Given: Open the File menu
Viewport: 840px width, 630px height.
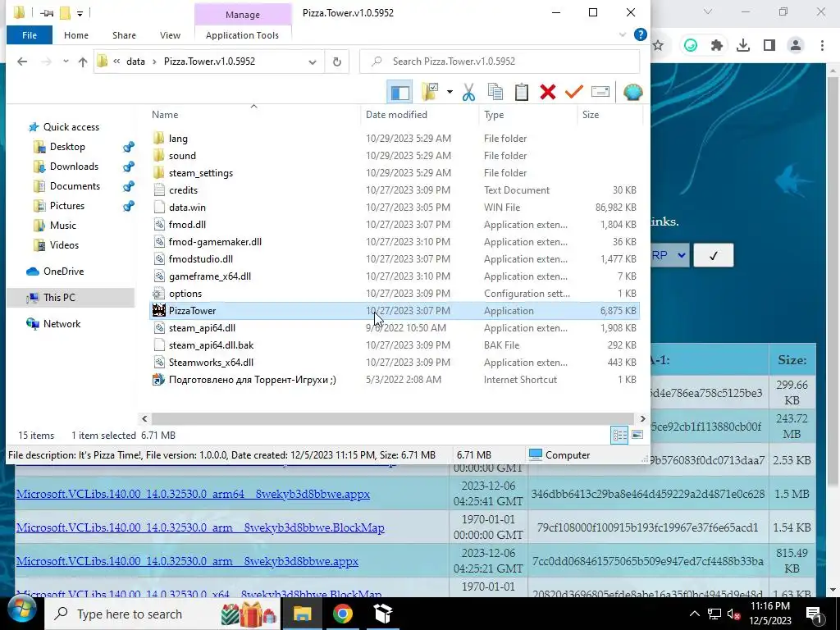Looking at the screenshot, I should click(30, 35).
